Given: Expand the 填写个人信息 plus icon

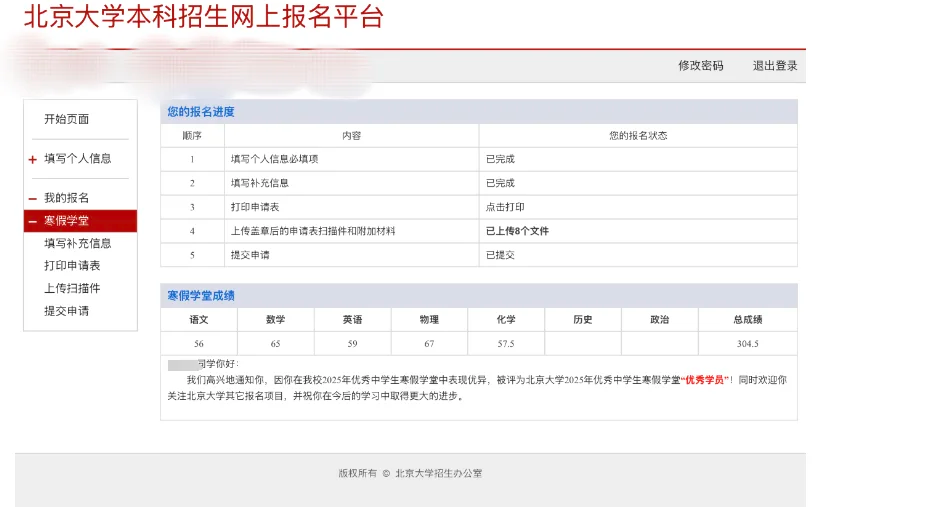Looking at the screenshot, I should 33,159.
